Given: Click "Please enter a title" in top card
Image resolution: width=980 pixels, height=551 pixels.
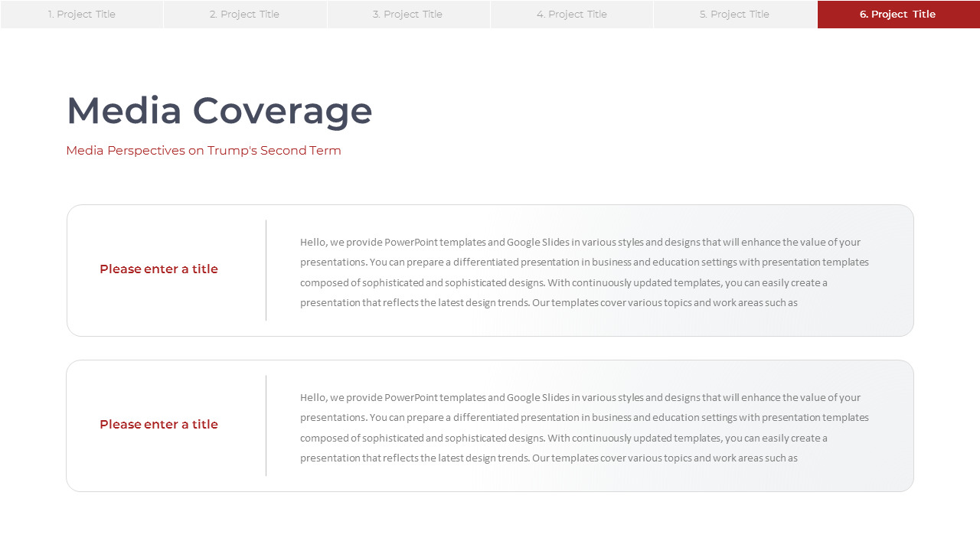Looking at the screenshot, I should coord(158,269).
